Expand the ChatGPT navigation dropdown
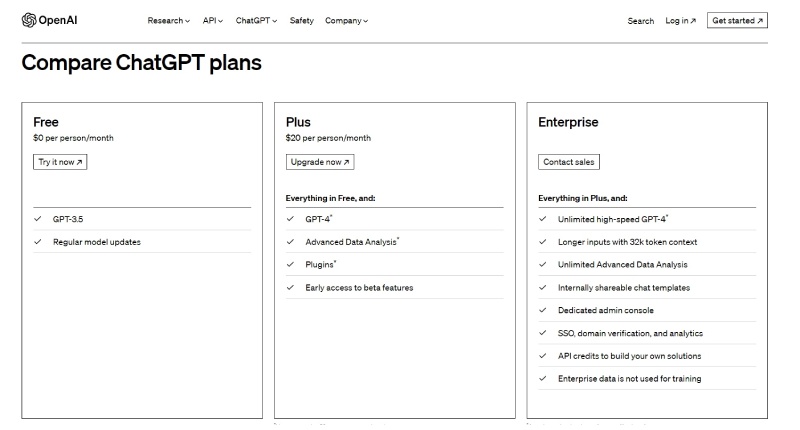The height and width of the screenshot is (430, 800). pyautogui.click(x=258, y=21)
